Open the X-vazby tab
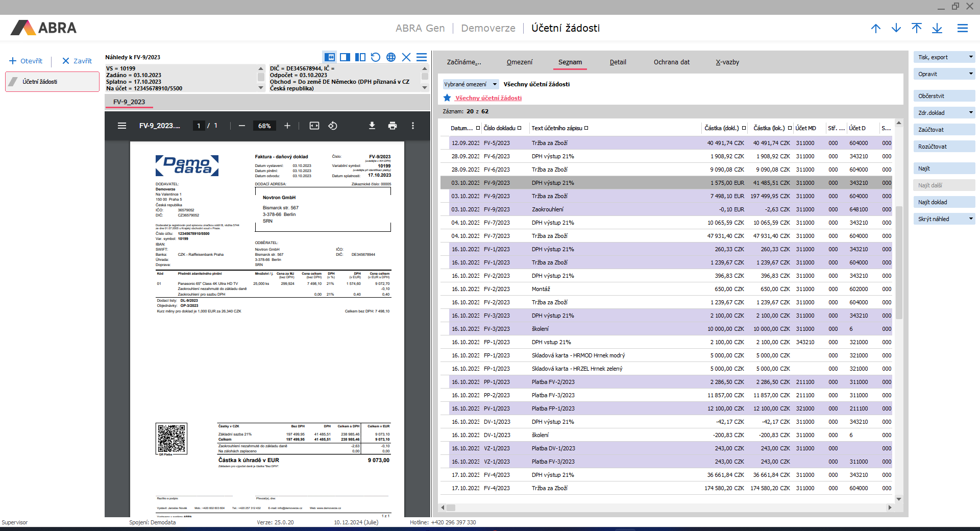This screenshot has height=531, width=980. click(727, 62)
